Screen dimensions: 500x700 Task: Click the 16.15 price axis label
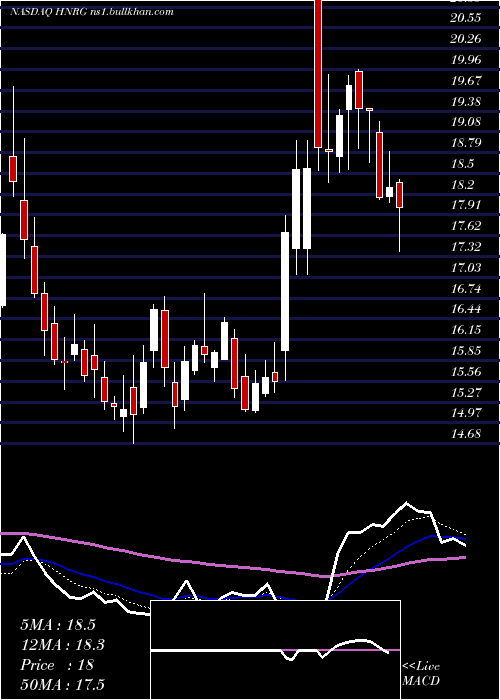[x=467, y=329]
